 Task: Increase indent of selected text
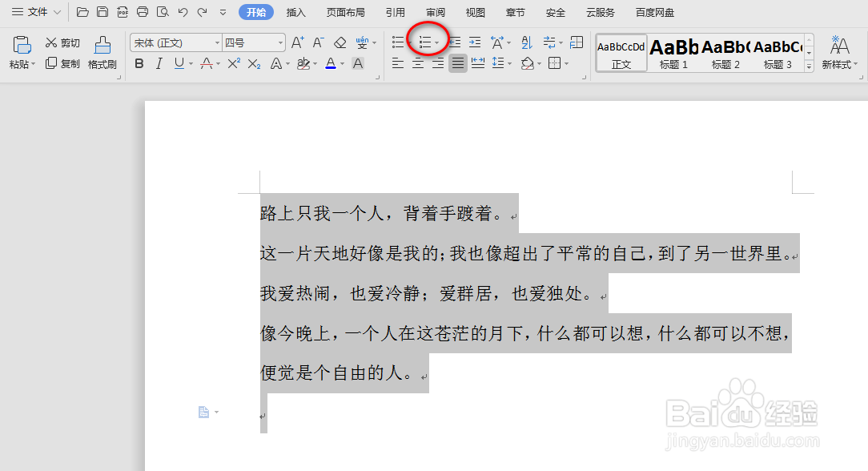click(x=474, y=42)
